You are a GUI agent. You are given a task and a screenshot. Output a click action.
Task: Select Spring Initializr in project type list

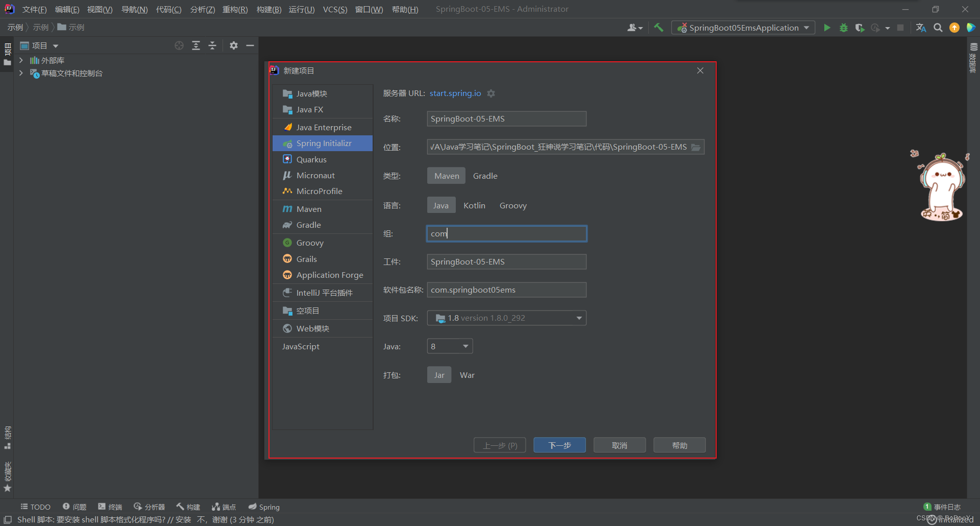323,143
